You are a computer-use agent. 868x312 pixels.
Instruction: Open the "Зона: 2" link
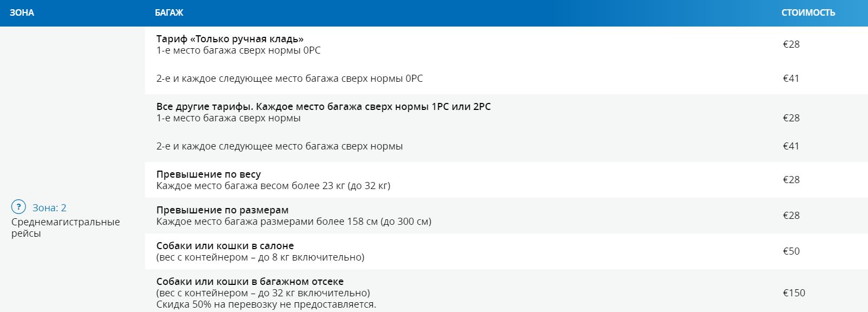pyautogui.click(x=49, y=208)
